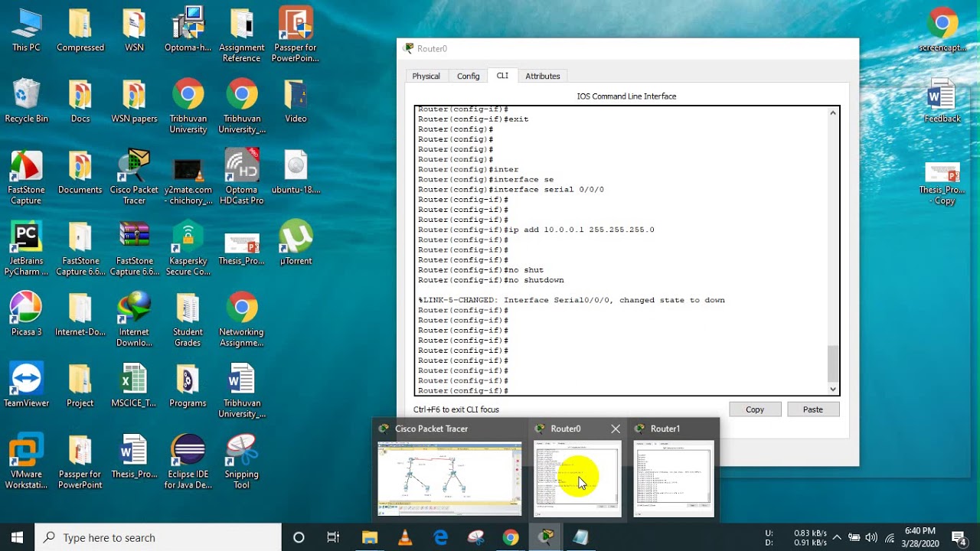Open Cortana from taskbar
980x551 pixels.
click(299, 537)
